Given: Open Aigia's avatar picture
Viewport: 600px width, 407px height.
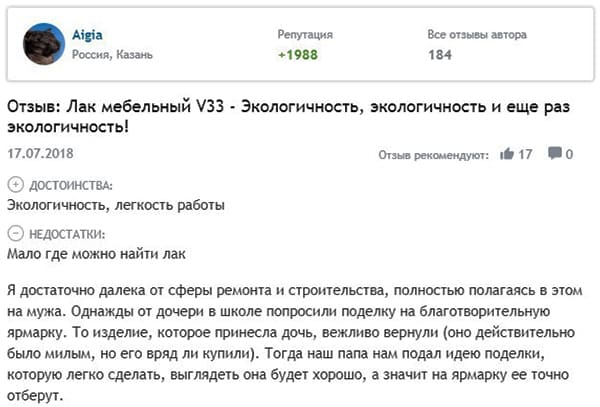Looking at the screenshot, I should pyautogui.click(x=45, y=45).
